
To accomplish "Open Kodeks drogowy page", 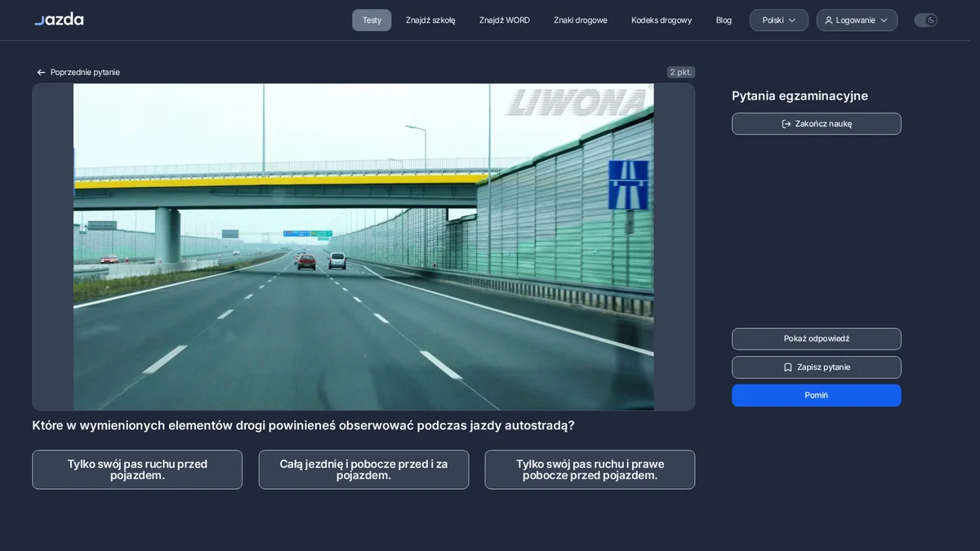I will point(661,20).
